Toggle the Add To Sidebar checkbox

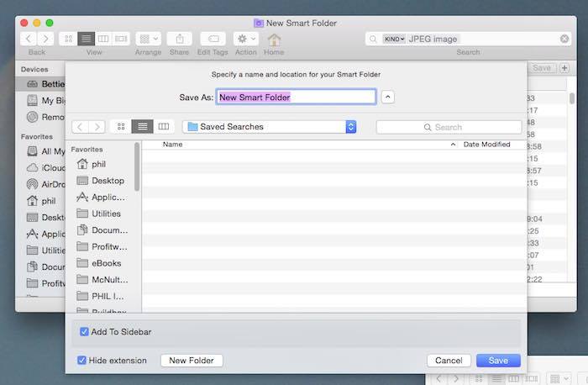click(x=84, y=332)
